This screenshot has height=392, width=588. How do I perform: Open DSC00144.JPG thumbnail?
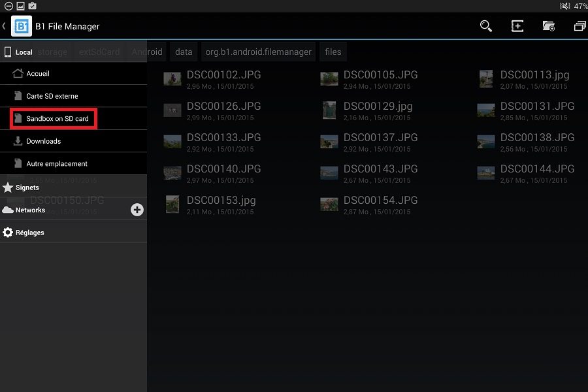[486, 173]
